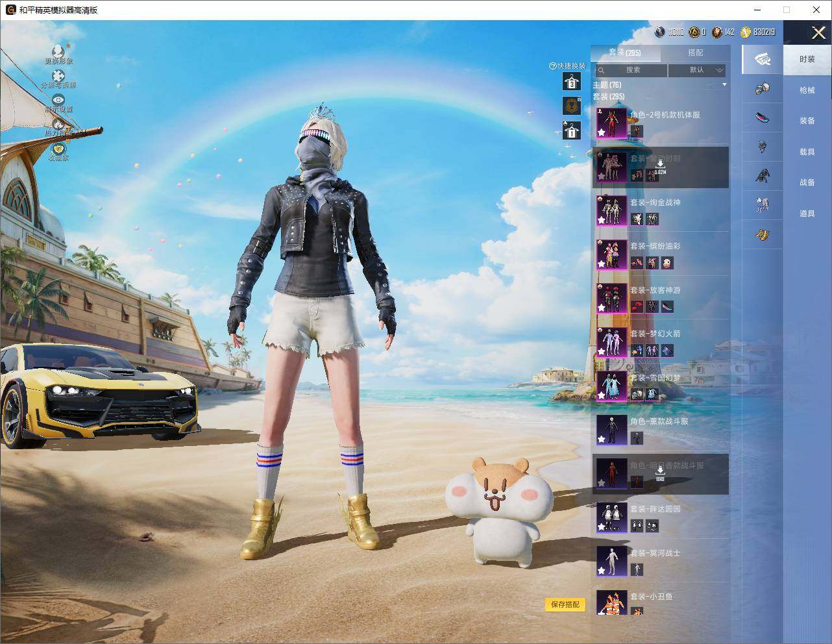
Task: Open the gold badge quick-dress slot
Action: [572, 106]
